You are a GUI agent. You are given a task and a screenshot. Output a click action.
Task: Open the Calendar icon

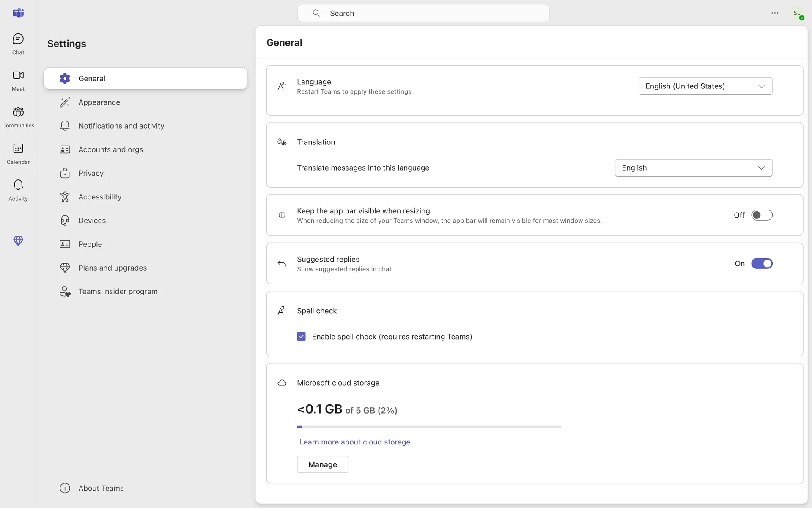(x=18, y=153)
